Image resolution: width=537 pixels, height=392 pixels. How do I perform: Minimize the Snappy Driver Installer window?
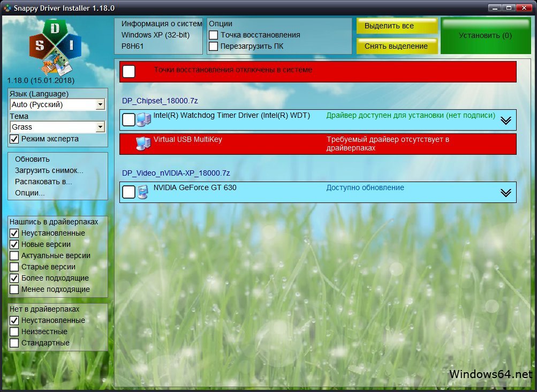495,7
